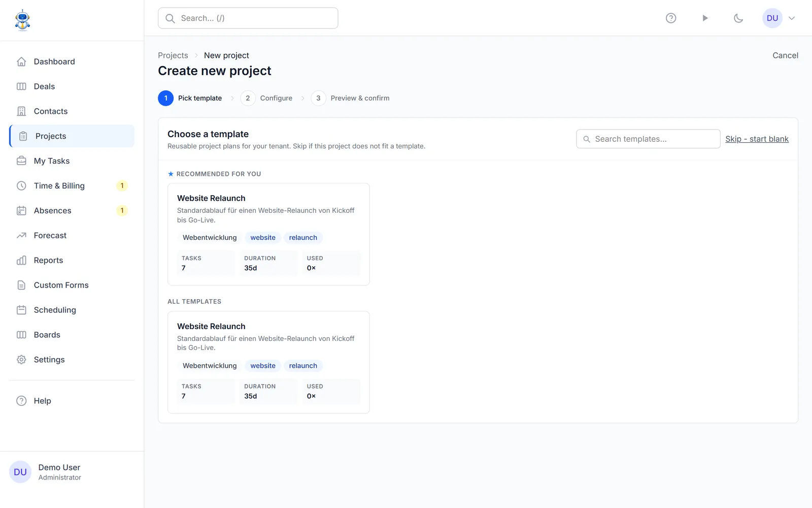Viewport: 812px width, 508px height.
Task: Click Webentwicklung tag on recommended template
Action: [x=210, y=238]
